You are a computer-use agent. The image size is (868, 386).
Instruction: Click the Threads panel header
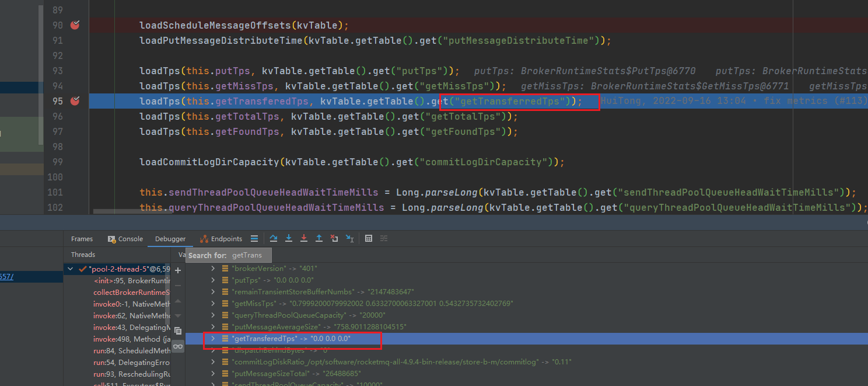click(x=83, y=255)
